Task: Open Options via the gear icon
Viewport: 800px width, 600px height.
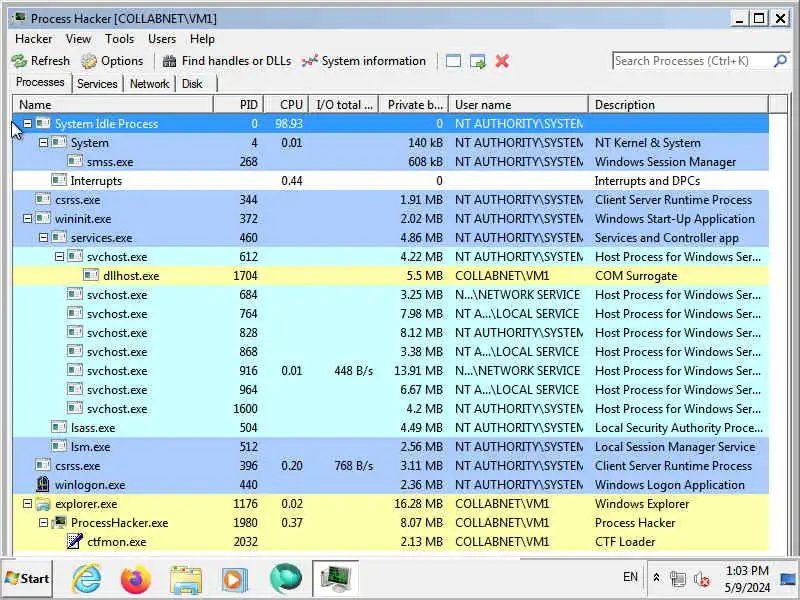Action: coord(89,61)
